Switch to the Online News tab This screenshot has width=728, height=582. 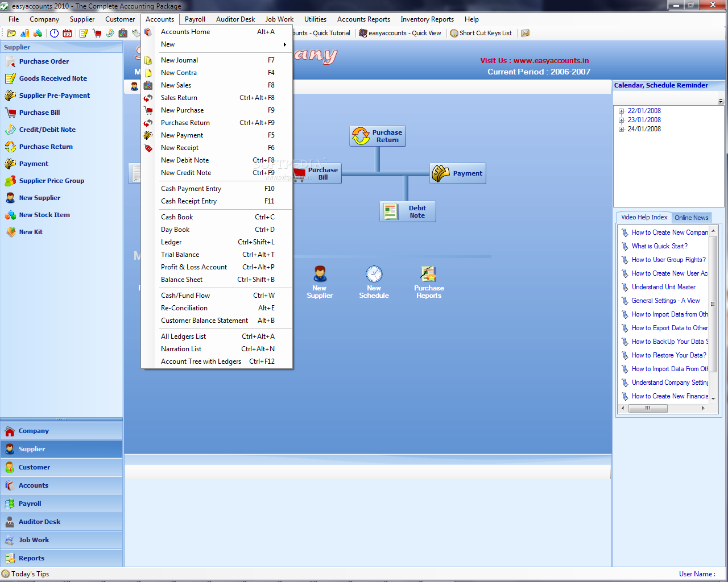click(x=692, y=218)
